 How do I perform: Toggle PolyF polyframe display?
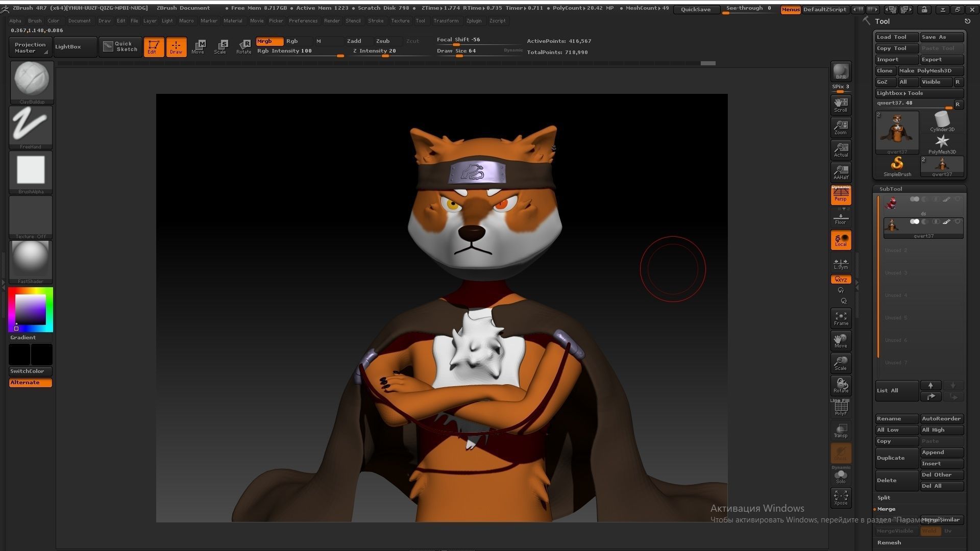tap(841, 408)
